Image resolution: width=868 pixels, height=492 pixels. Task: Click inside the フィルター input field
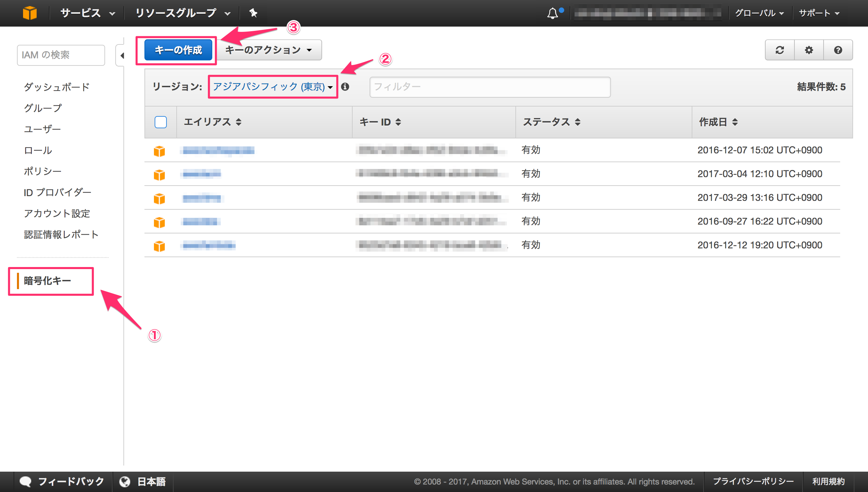point(490,87)
